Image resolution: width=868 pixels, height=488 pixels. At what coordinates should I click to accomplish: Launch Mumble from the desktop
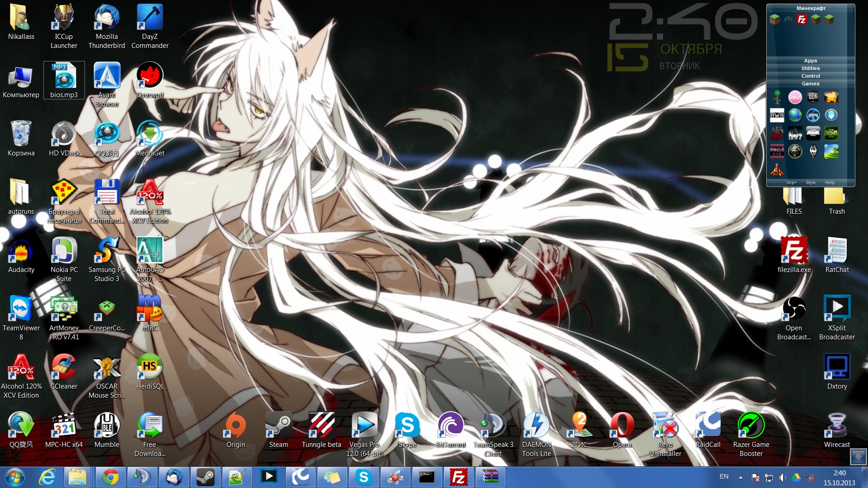tap(107, 430)
